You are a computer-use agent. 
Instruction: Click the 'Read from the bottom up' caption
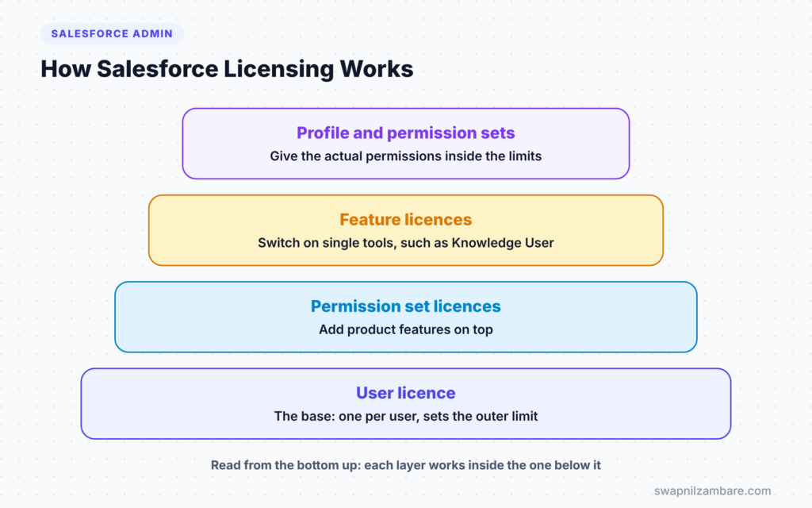point(405,465)
